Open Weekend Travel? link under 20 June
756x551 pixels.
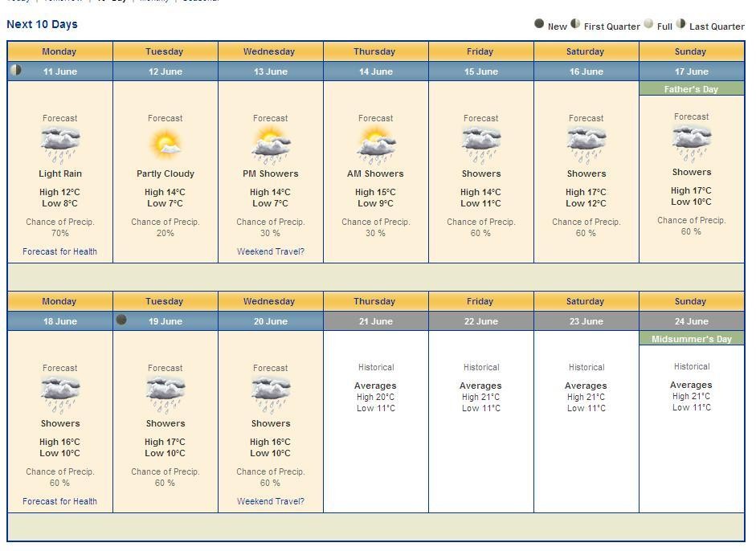(x=271, y=501)
